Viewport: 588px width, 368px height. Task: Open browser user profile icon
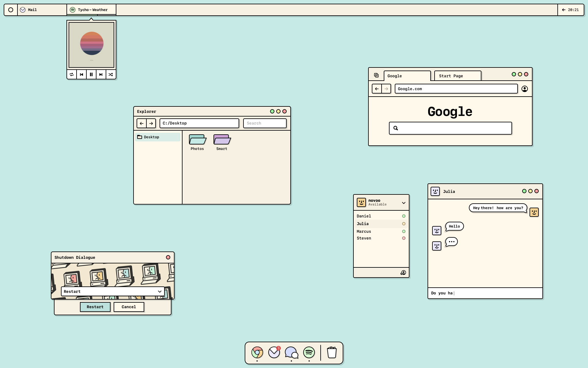click(x=525, y=89)
